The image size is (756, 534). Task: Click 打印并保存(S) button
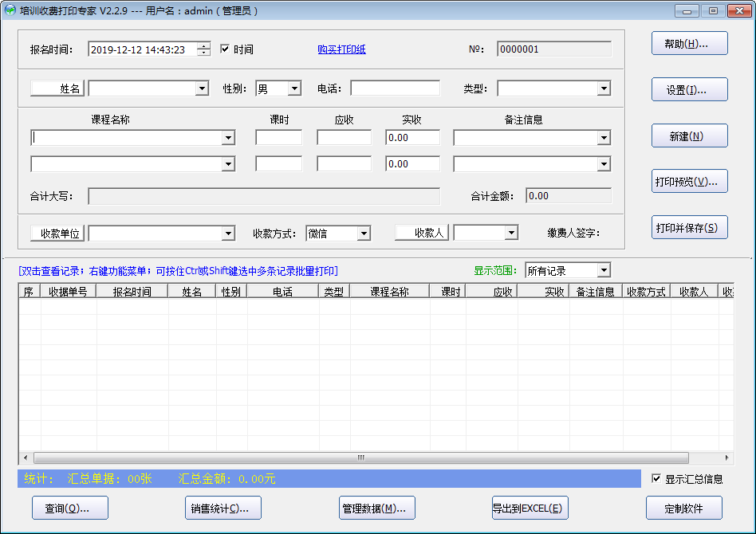[x=690, y=227]
